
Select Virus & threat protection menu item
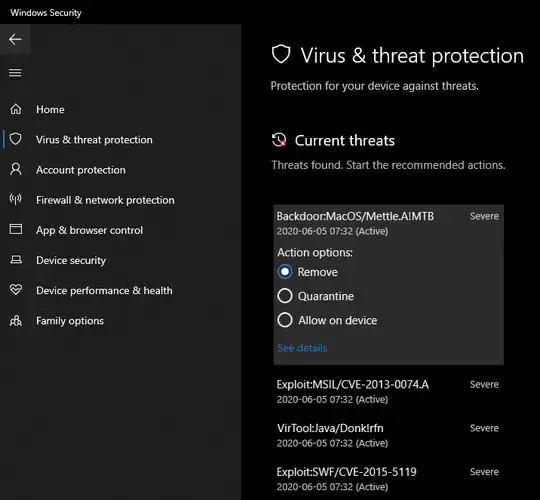click(x=94, y=140)
